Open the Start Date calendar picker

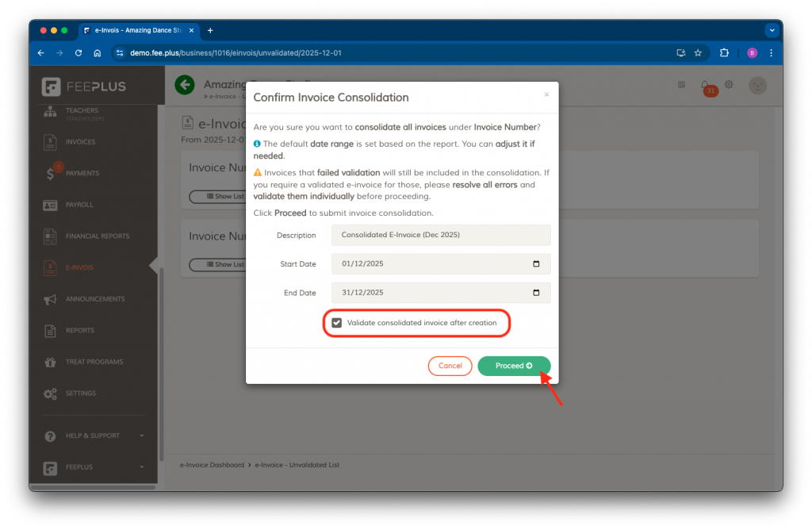pyautogui.click(x=536, y=264)
